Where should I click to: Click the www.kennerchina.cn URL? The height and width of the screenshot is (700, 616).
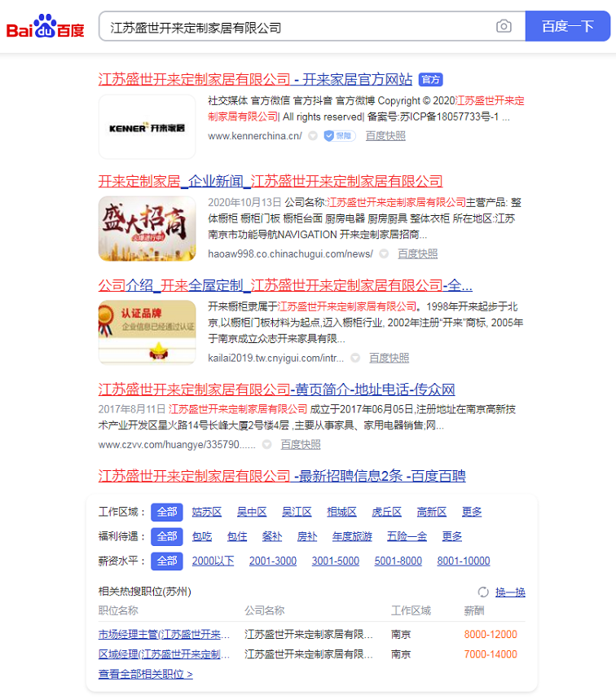[255, 136]
